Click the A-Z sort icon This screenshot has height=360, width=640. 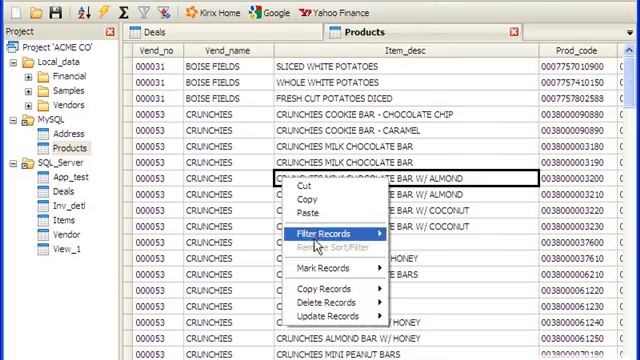[84, 13]
